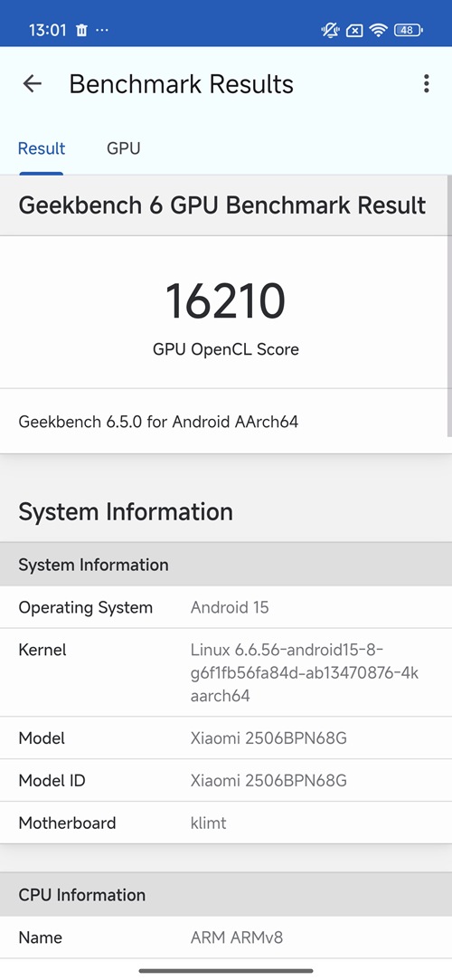The width and height of the screenshot is (452, 980).
Task: Select the Kernel Linux 6.6.56 row
Action: 226,672
